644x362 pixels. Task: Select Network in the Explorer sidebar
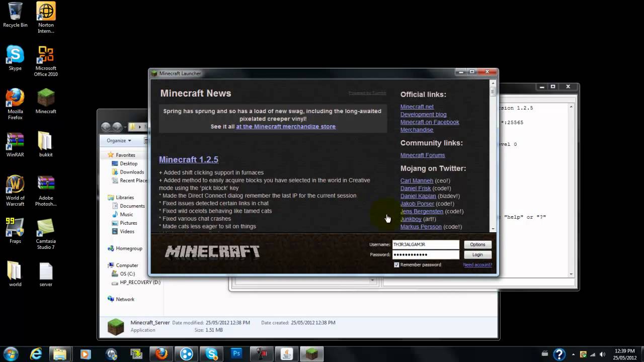click(125, 299)
